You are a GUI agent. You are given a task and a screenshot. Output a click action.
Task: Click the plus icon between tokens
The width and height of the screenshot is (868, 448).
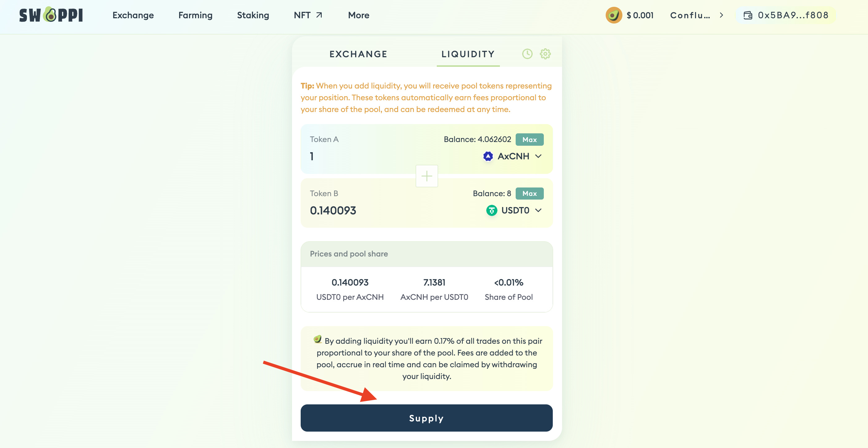427,176
